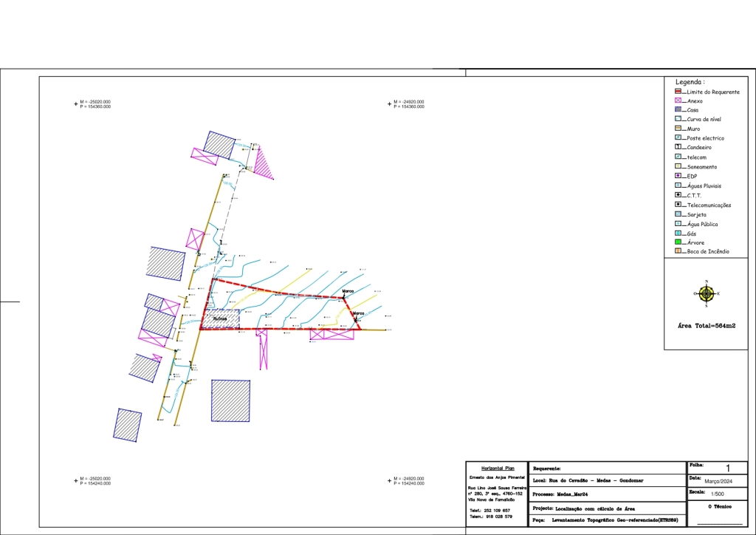
Task: Select the Escala 1/500 field
Action: pyautogui.click(x=717, y=494)
